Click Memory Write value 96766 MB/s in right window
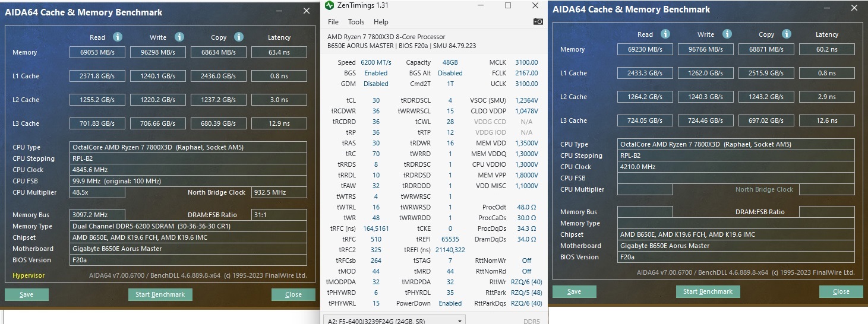The height and width of the screenshot is (324, 868). 706,49
